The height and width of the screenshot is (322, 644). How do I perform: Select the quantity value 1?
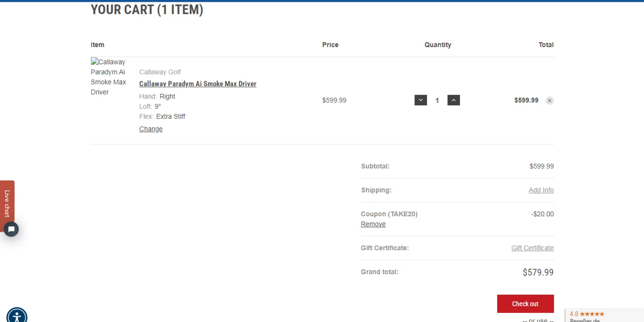click(437, 101)
